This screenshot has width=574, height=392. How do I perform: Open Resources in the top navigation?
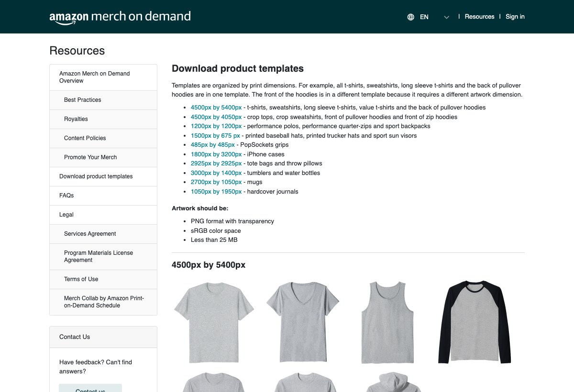pyautogui.click(x=479, y=17)
